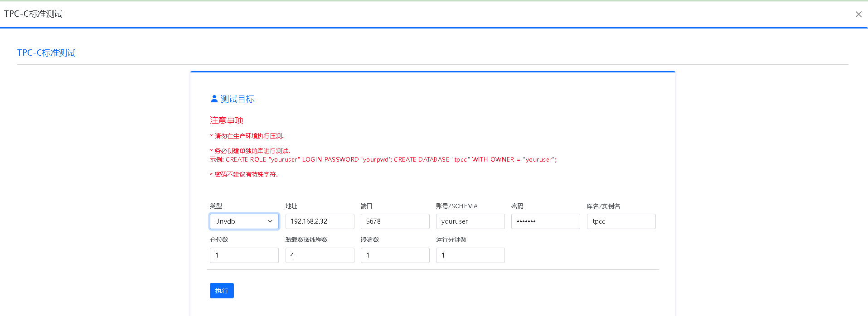This screenshot has height=316, width=868.
Task: Click the 装载数据线程数 field label
Action: click(x=306, y=239)
